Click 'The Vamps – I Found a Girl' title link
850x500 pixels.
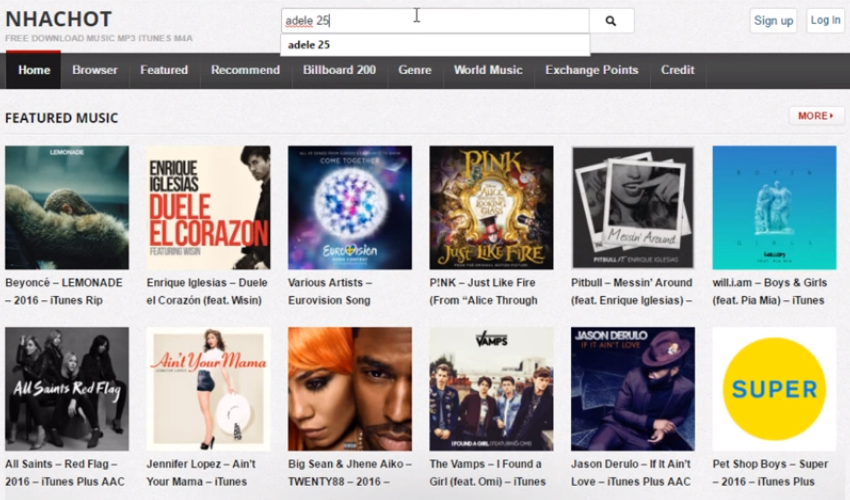[x=487, y=472]
